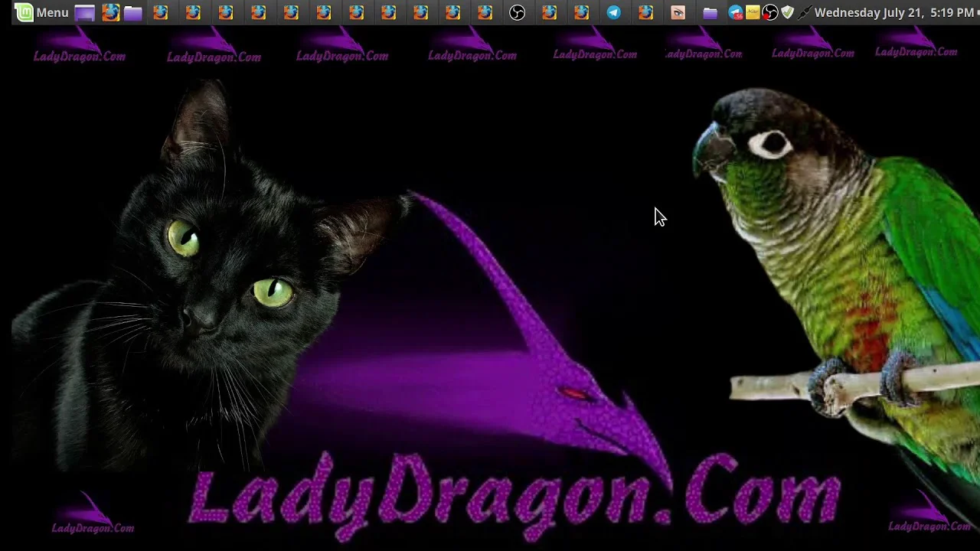Switch to the OBS Studio window button
This screenshot has width=980, height=551.
click(518, 12)
